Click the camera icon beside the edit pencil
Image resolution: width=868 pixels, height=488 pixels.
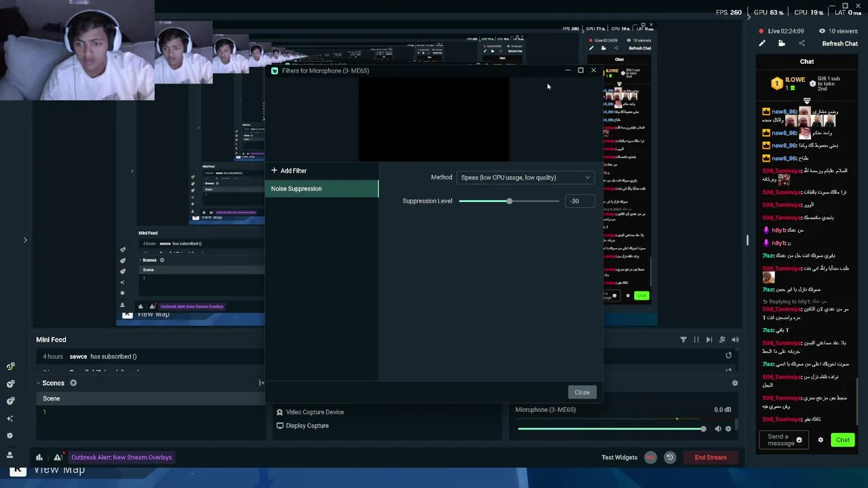pyautogui.click(x=781, y=43)
